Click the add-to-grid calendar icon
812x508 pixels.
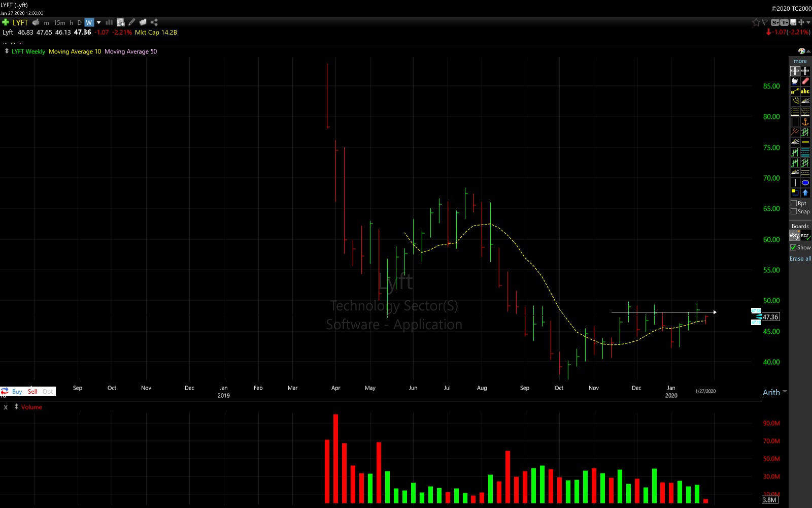click(x=121, y=22)
